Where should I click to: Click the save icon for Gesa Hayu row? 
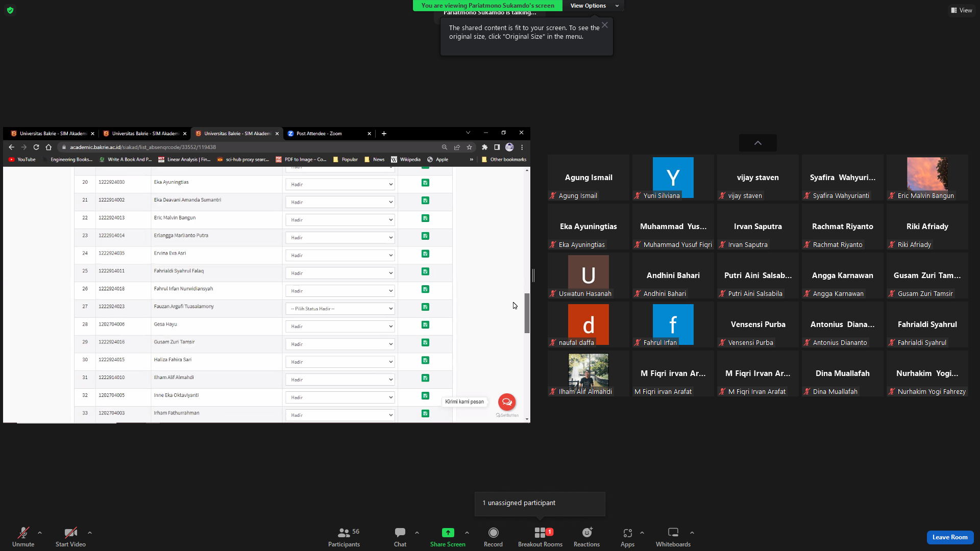click(x=425, y=325)
